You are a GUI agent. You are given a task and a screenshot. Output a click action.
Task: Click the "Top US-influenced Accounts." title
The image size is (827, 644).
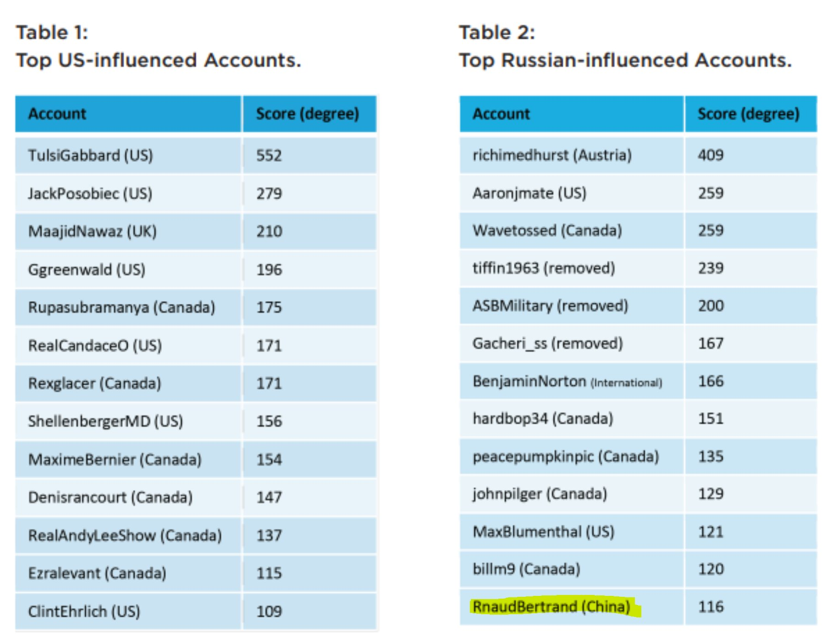(159, 60)
